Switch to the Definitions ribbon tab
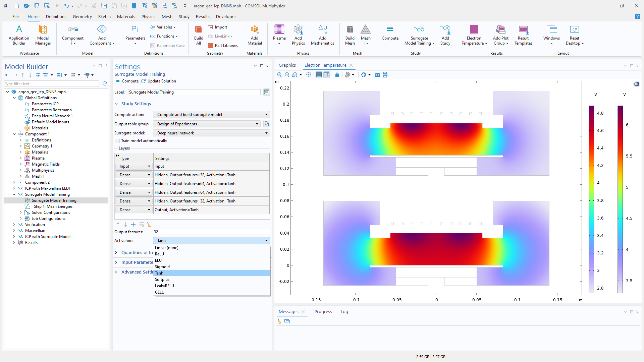This screenshot has width=644, height=362. click(56, 16)
